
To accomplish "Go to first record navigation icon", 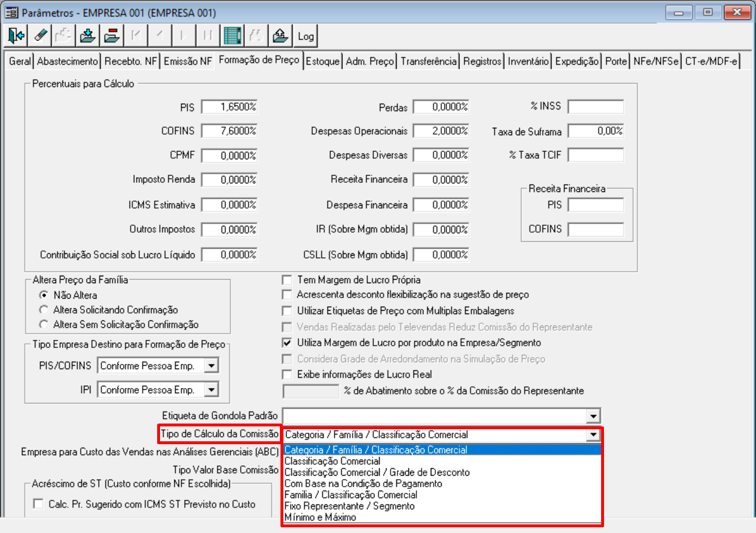I will 135,36.
